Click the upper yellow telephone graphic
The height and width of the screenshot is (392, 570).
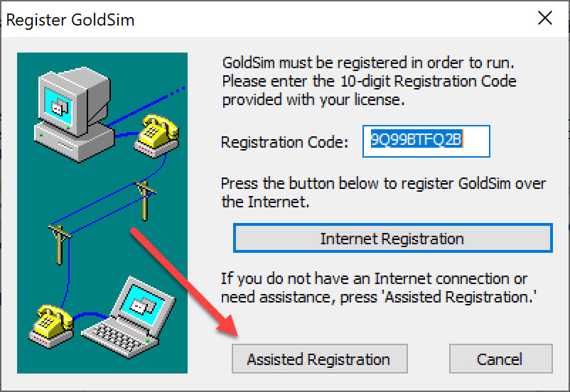point(157,136)
